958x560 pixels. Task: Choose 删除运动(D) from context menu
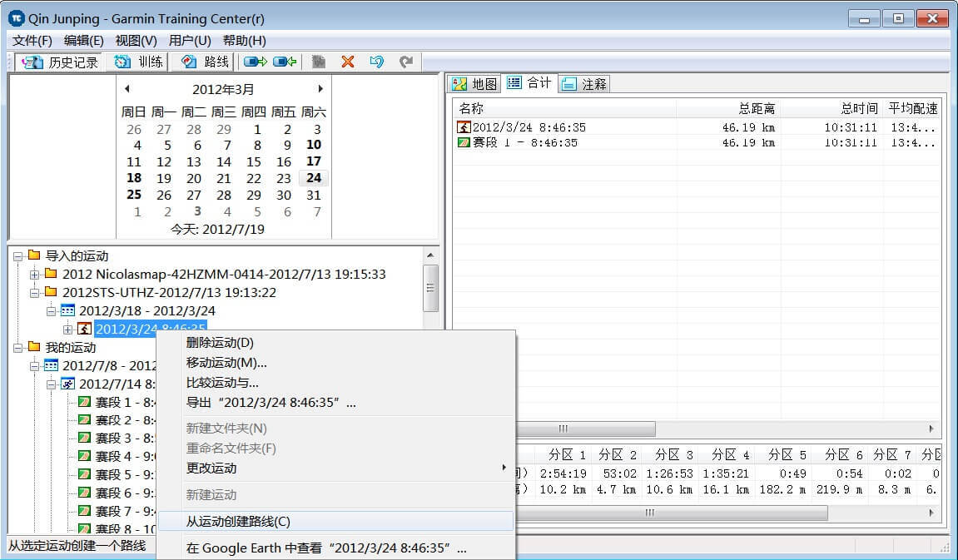(335, 343)
